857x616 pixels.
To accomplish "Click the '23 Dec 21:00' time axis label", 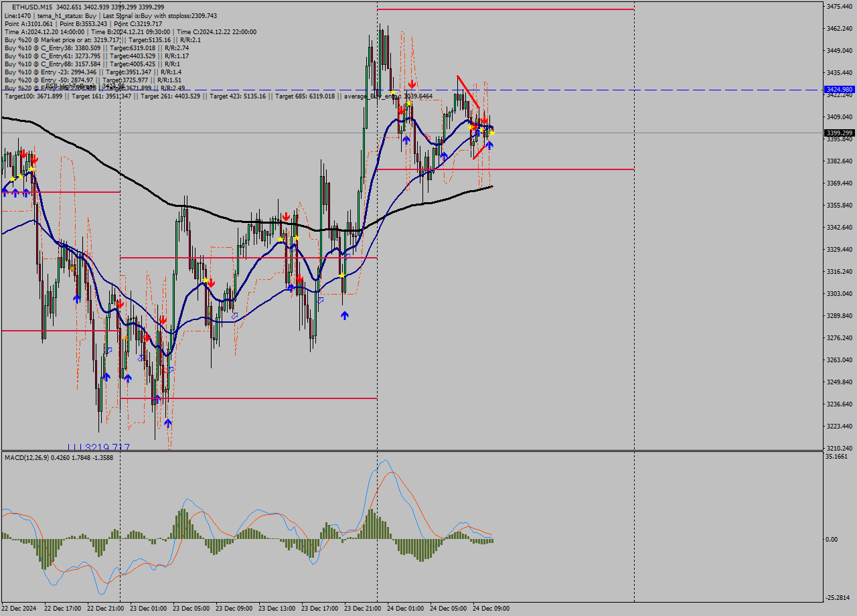I will point(362,609).
